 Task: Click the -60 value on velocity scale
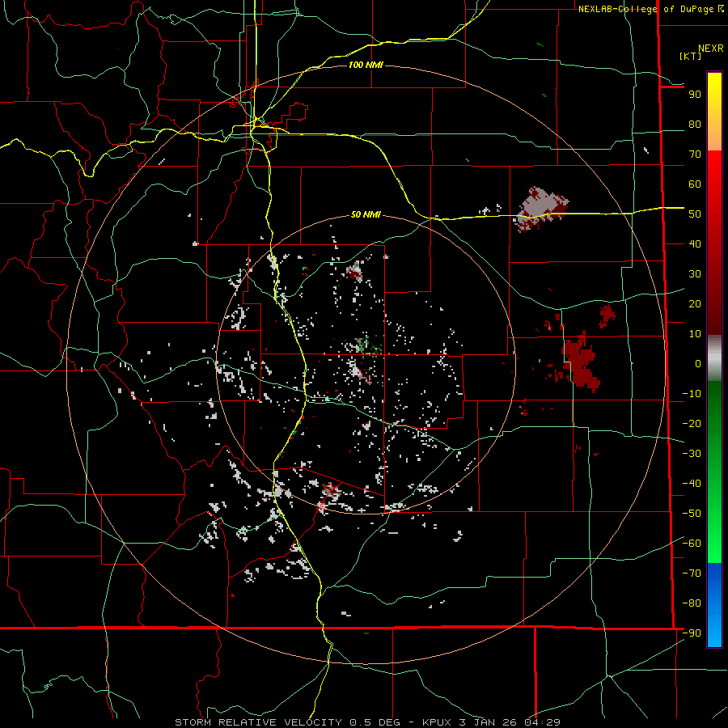pyautogui.click(x=692, y=544)
